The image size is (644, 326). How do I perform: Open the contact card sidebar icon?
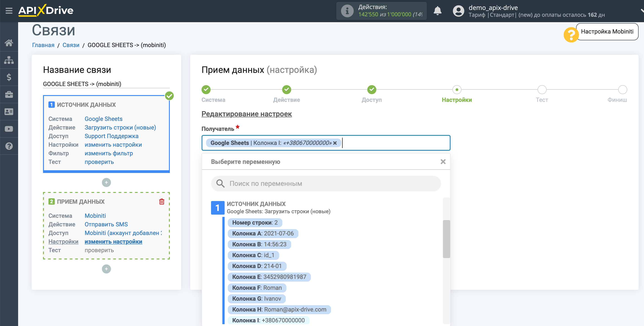(x=9, y=112)
